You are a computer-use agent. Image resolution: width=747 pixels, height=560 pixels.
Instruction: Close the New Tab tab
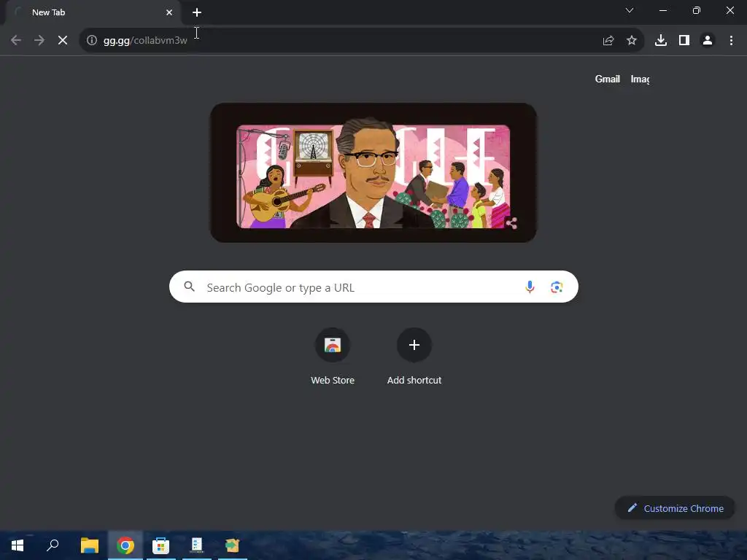169,12
